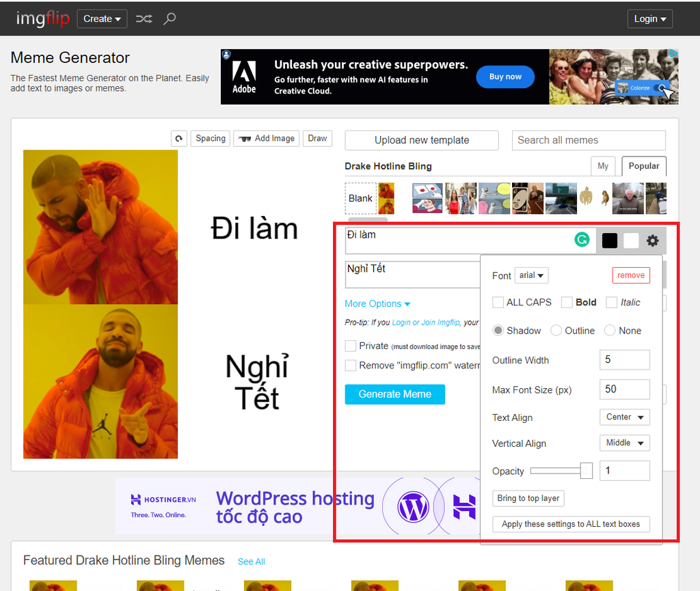The image size is (700, 591).
Task: Click the Grammarly icon in the text field
Action: pyautogui.click(x=582, y=240)
